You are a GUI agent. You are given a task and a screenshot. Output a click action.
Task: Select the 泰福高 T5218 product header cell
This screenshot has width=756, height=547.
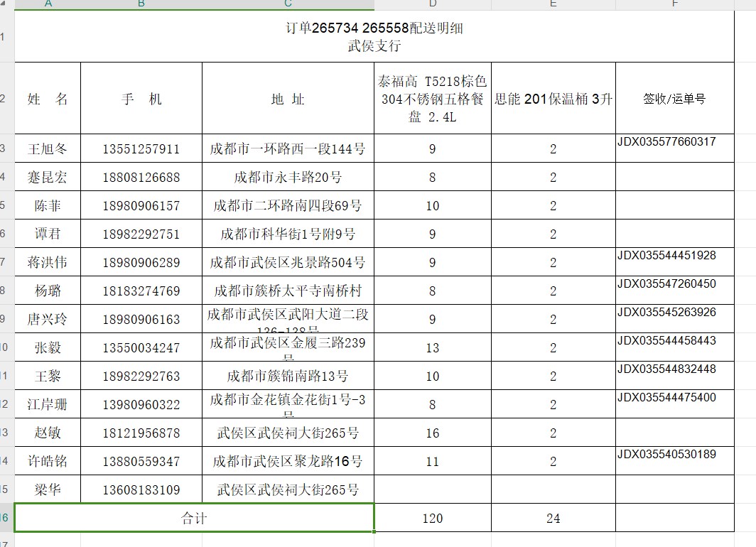click(x=433, y=98)
